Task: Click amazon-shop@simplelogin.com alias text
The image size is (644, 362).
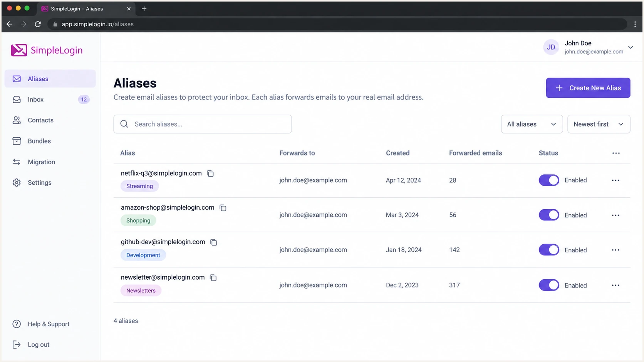Action: tap(168, 207)
